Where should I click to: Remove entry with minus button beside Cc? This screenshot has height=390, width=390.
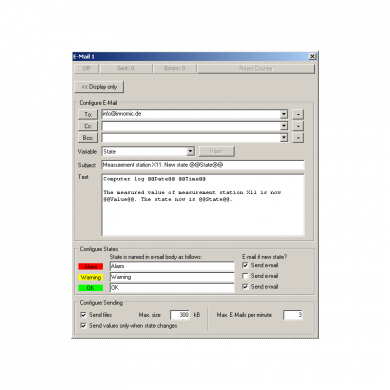click(x=298, y=126)
